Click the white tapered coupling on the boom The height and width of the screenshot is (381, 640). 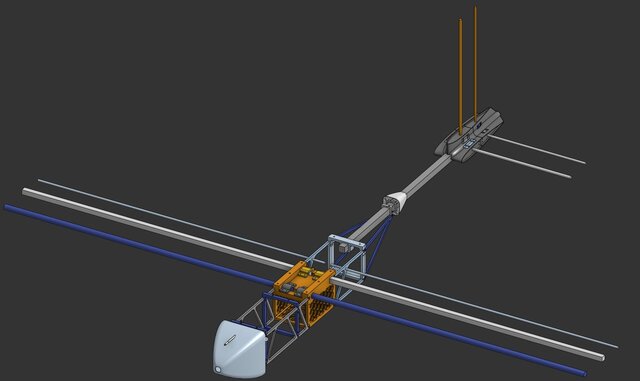click(395, 203)
